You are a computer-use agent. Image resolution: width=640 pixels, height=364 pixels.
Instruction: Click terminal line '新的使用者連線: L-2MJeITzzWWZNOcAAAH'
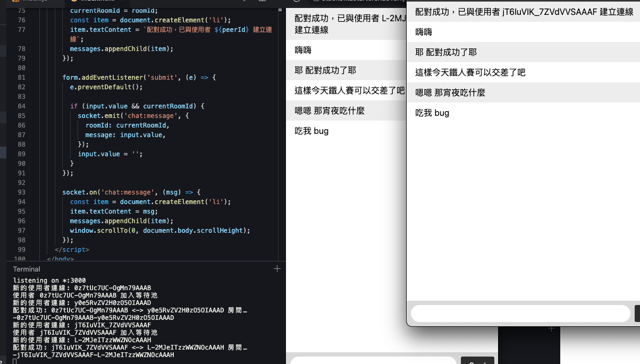pyautogui.click(x=82, y=340)
